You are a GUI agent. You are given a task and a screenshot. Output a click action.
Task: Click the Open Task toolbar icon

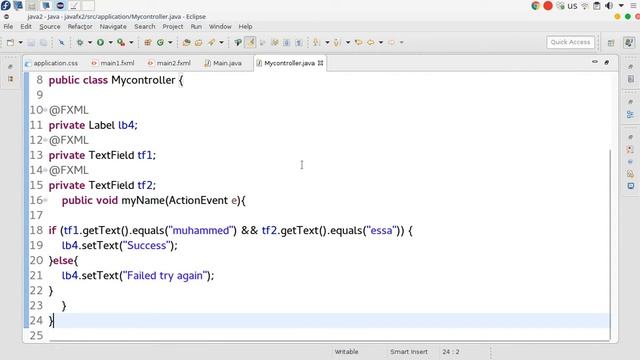coord(199,42)
